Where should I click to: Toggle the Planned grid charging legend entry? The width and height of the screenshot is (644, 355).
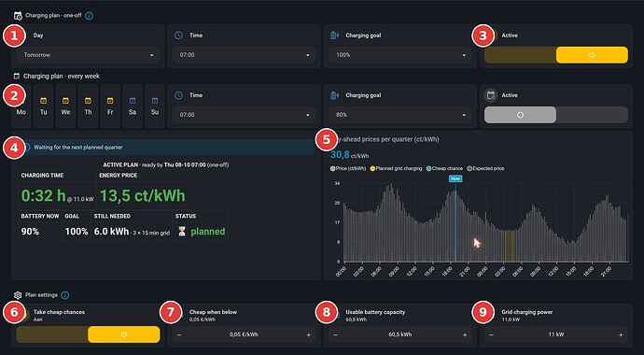point(396,168)
